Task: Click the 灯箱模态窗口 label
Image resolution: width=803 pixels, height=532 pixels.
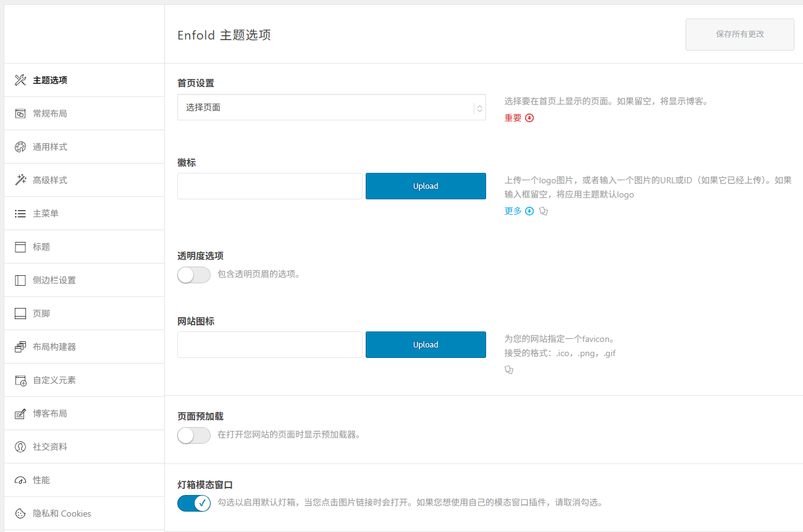Action: coord(205,485)
